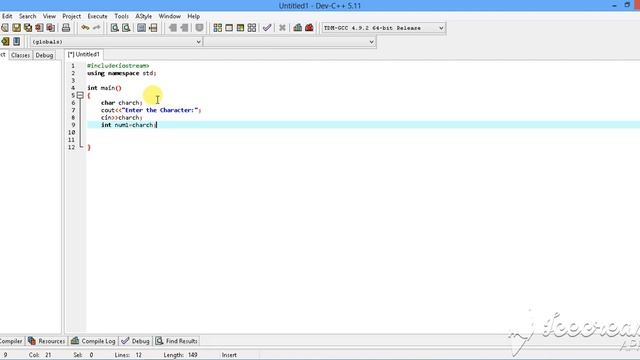
Task: Click the 'cin>>charch;' line
Action: point(122,118)
